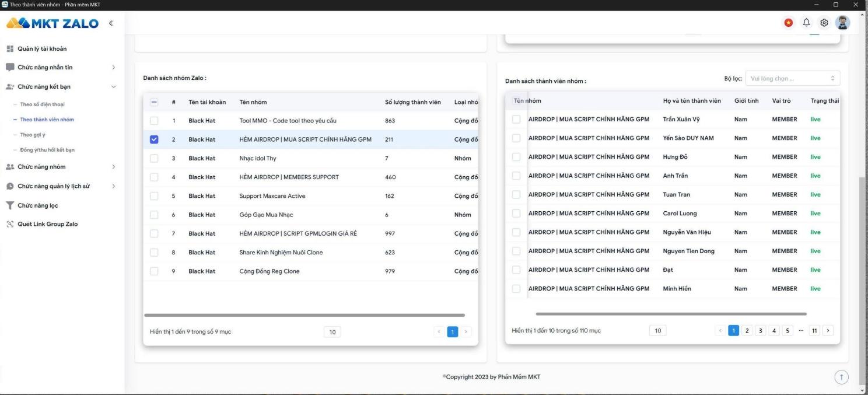This screenshot has width=868, height=395.
Task: Open the Bộ lọc filter dropdown
Action: pos(792,78)
